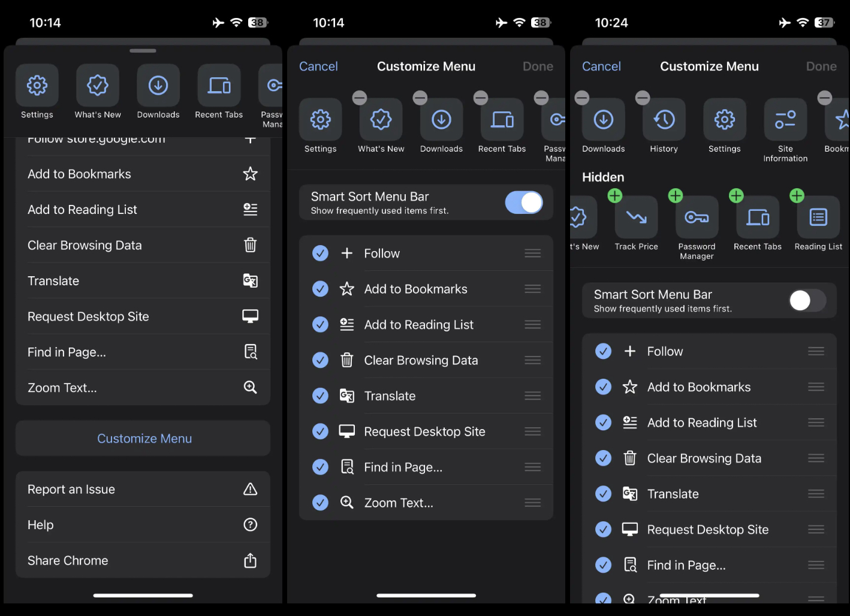850x616 pixels.
Task: Select Request Desktop Site in left menu
Action: [143, 316]
